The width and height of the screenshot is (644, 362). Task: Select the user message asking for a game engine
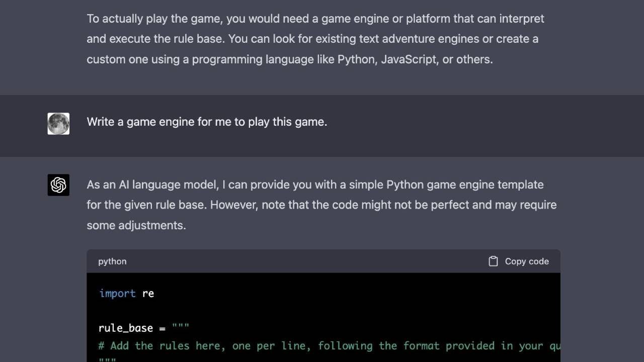[207, 122]
